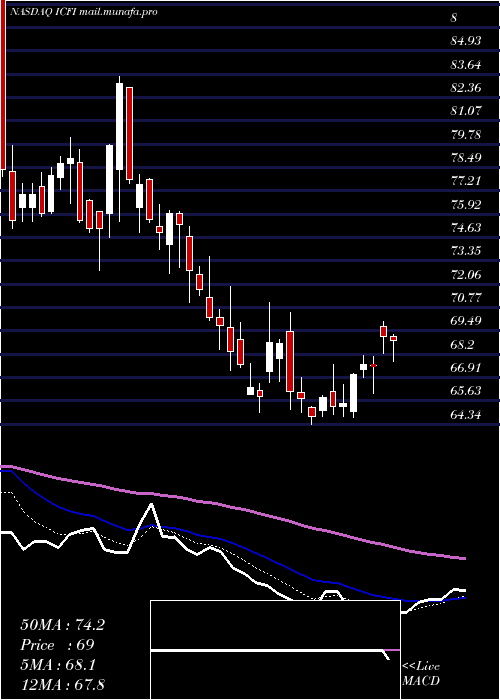Click the 72.06 price axis label

466,275
